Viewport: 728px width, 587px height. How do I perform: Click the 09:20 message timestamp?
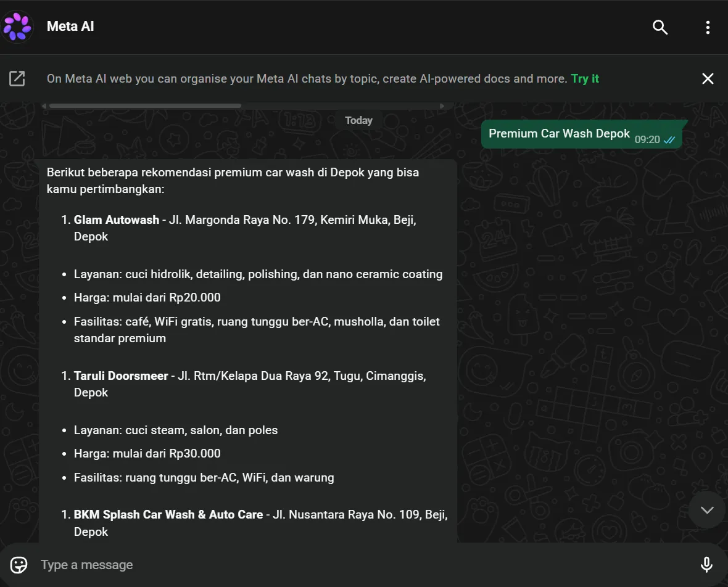(x=647, y=140)
